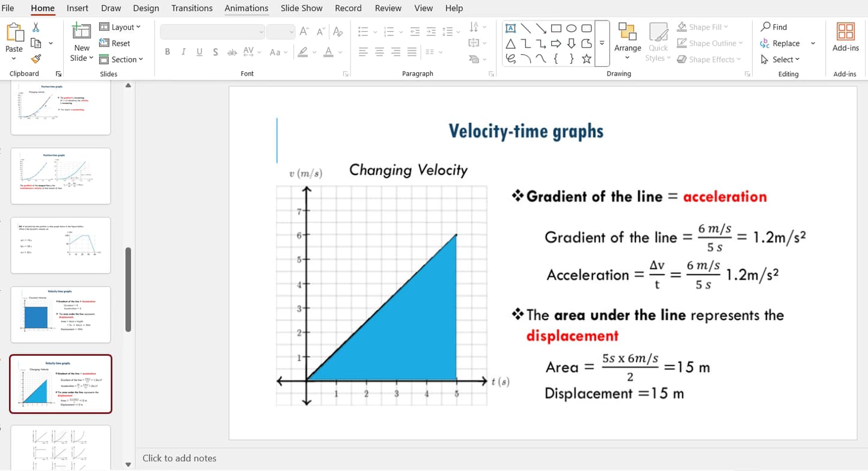Screen dimensions: 868x471
Task: Toggle Underline formatting
Action: pyautogui.click(x=199, y=52)
